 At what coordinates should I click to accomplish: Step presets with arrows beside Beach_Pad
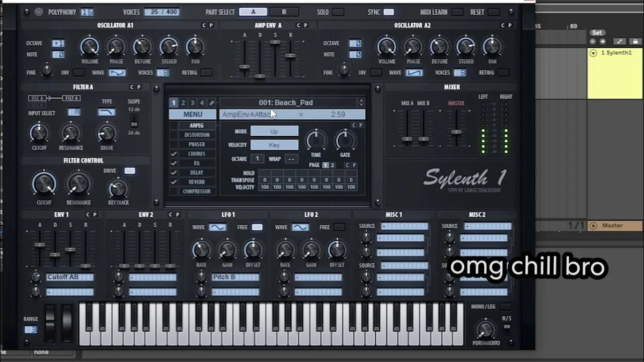click(361, 103)
